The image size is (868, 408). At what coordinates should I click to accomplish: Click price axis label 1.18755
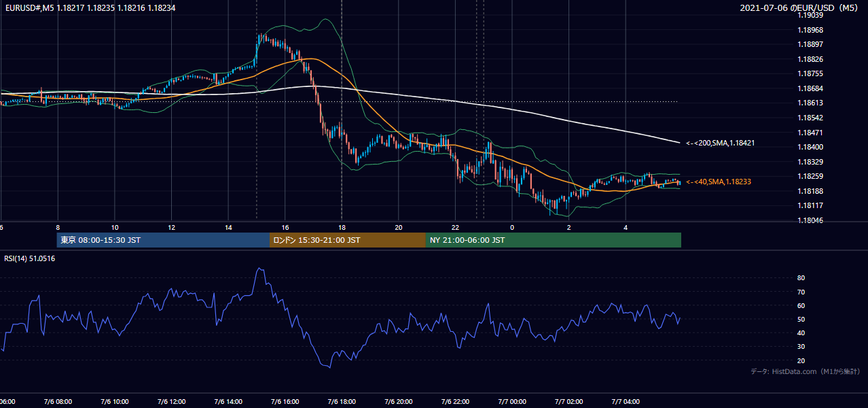point(811,73)
